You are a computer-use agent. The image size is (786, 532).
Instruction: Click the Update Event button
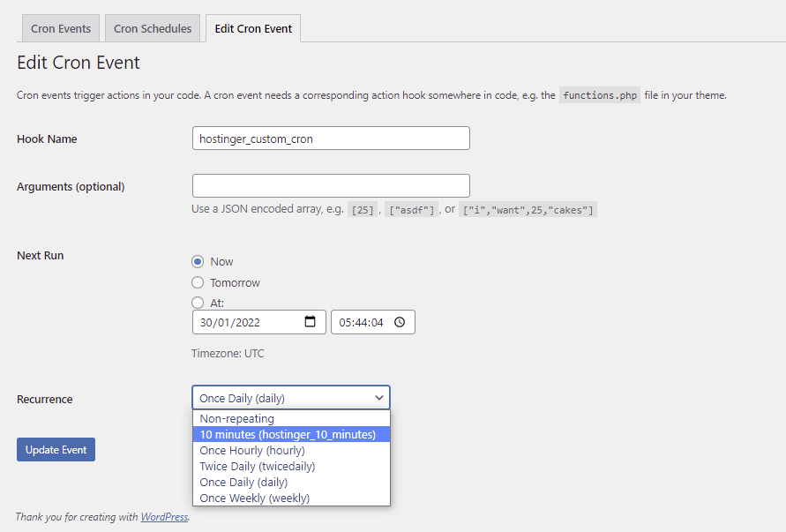pyautogui.click(x=56, y=449)
